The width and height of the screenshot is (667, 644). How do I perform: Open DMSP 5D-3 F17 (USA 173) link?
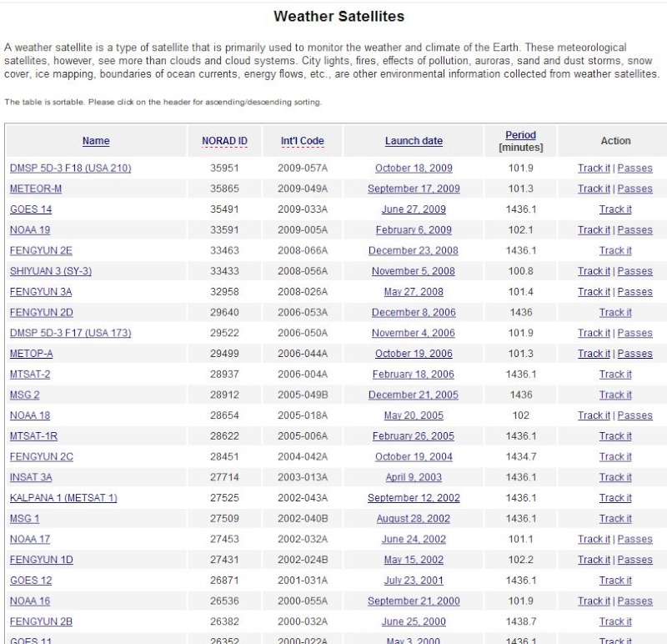[x=71, y=333]
